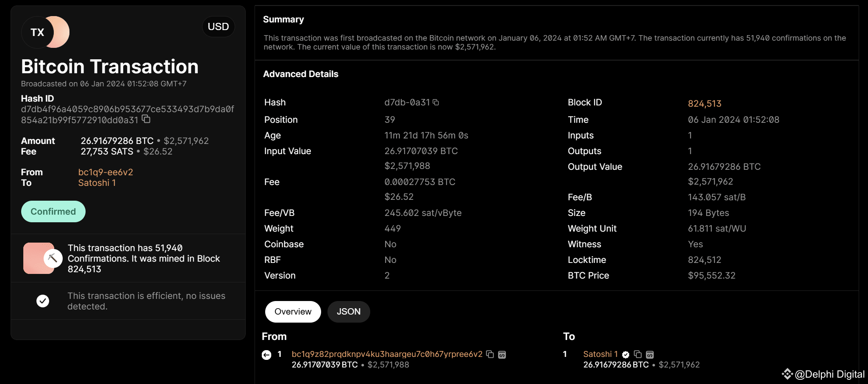Click the efficiency checkmark icon
868x384 pixels.
coord(43,301)
